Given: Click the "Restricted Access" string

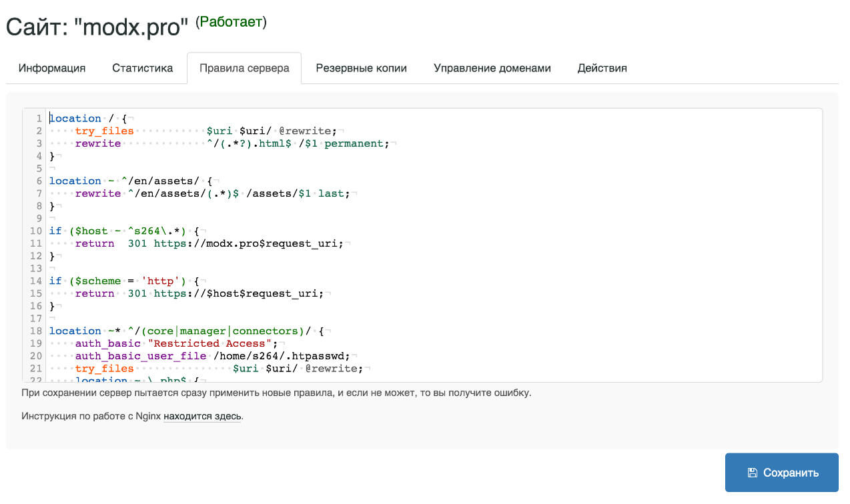Looking at the screenshot, I should pyautogui.click(x=209, y=343).
